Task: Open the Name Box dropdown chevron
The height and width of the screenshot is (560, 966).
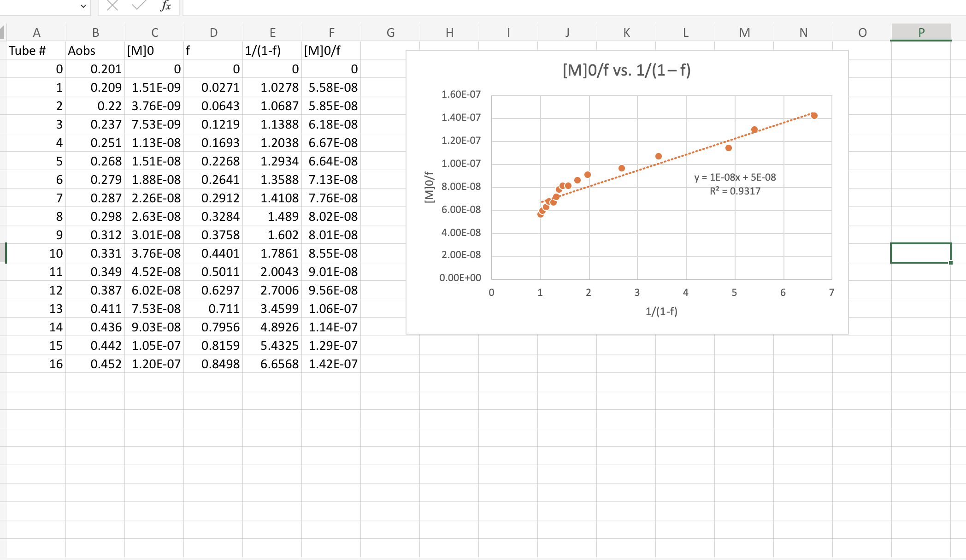Action: (x=83, y=6)
